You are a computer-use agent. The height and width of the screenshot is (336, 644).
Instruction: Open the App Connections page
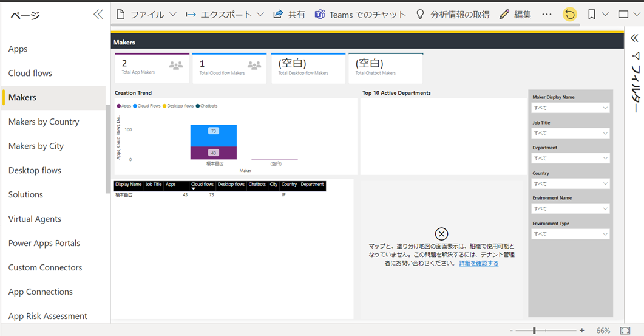41,292
